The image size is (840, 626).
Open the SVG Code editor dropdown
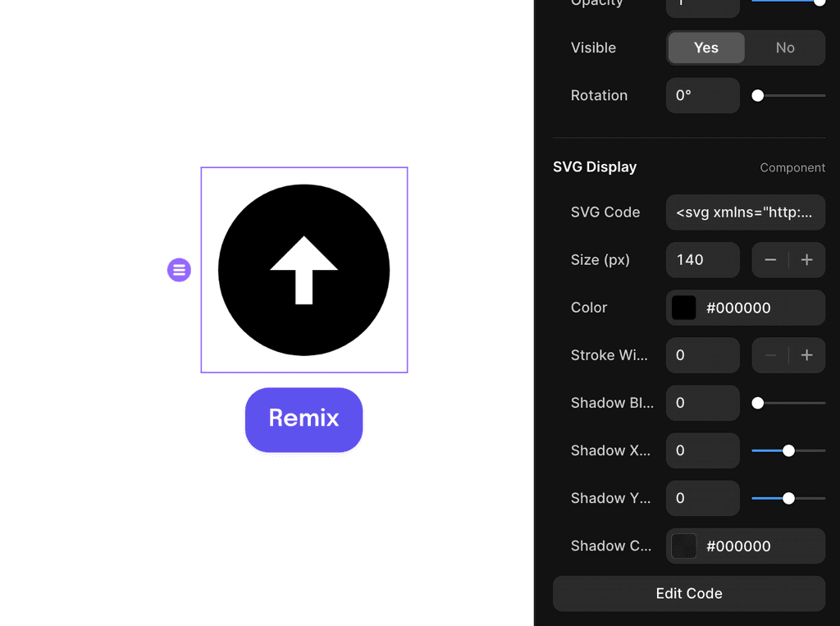pos(745,212)
